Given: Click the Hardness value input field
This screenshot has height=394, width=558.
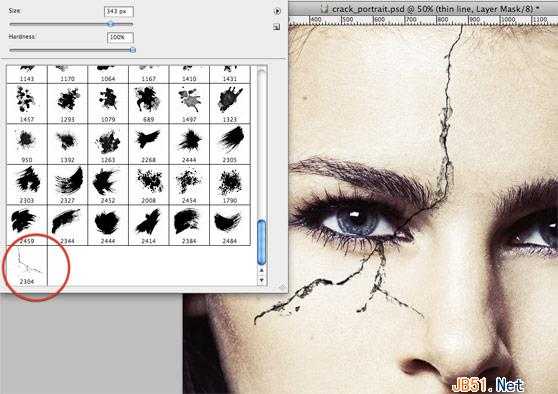Looking at the screenshot, I should [120, 37].
